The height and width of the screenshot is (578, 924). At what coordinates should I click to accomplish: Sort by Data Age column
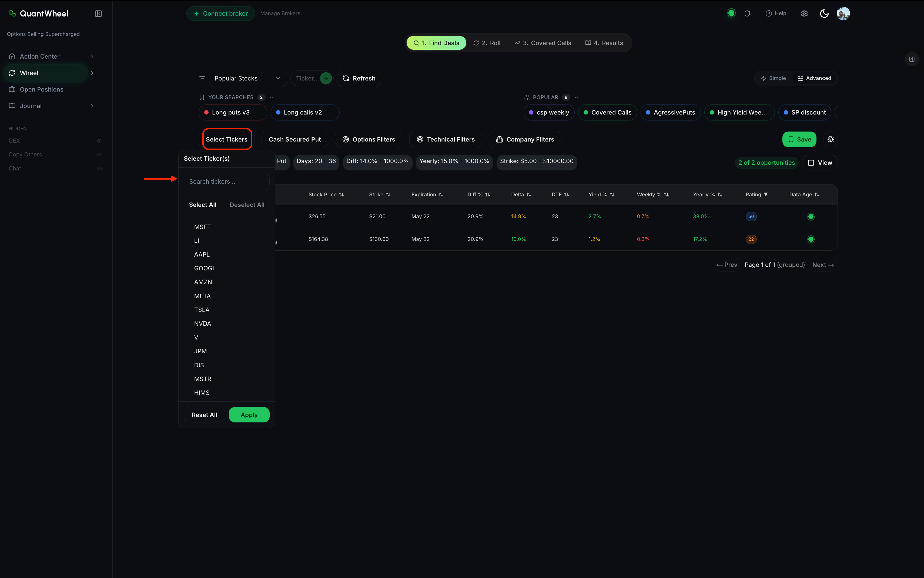(804, 194)
